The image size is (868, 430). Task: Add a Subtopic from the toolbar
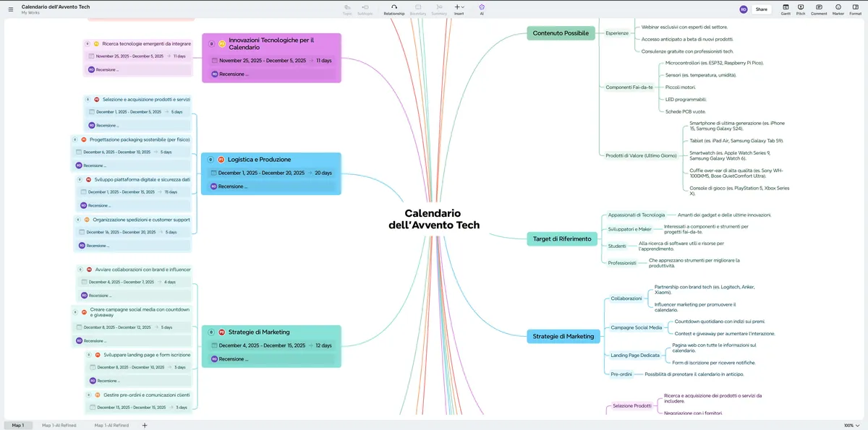[365, 9]
